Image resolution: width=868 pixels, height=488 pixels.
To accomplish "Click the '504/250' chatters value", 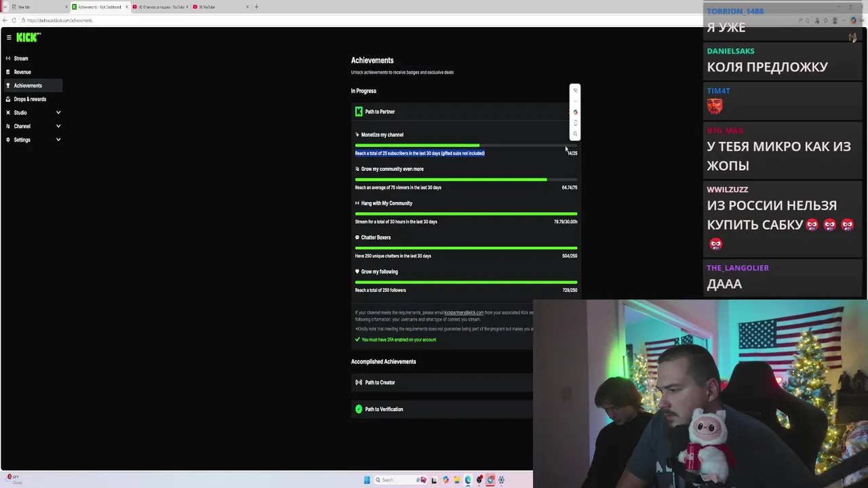I will pos(570,256).
